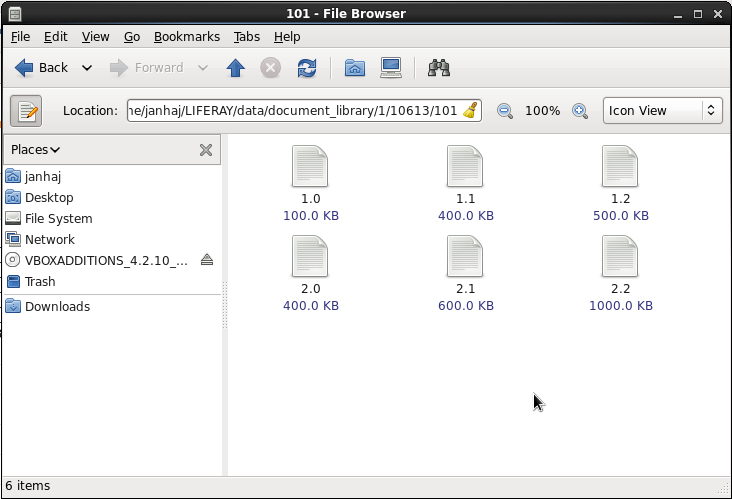Open the Go menu
Screen dimensions: 732x499
pyautogui.click(x=132, y=37)
